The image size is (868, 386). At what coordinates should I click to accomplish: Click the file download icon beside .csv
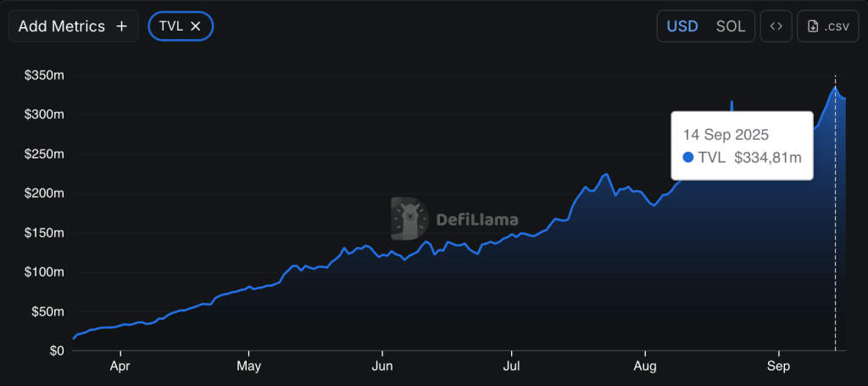[813, 26]
